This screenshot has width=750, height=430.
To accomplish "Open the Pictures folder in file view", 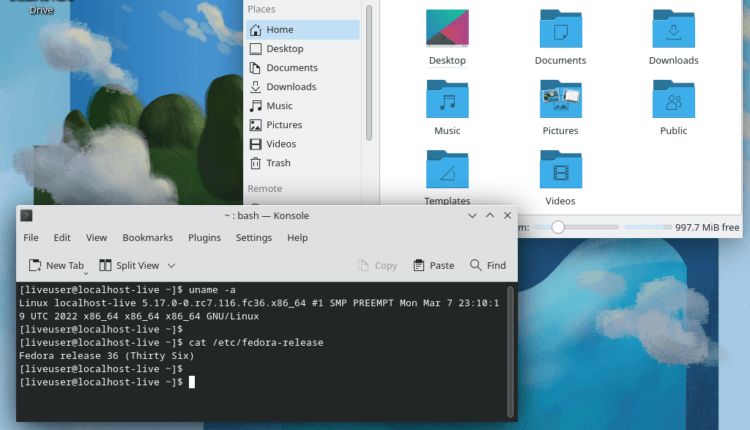I will point(560,99).
